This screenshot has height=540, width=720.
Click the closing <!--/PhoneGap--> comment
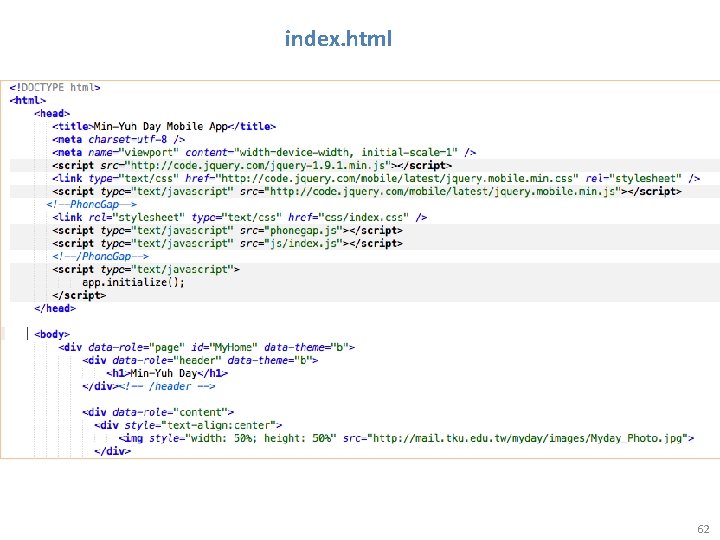(x=101, y=256)
